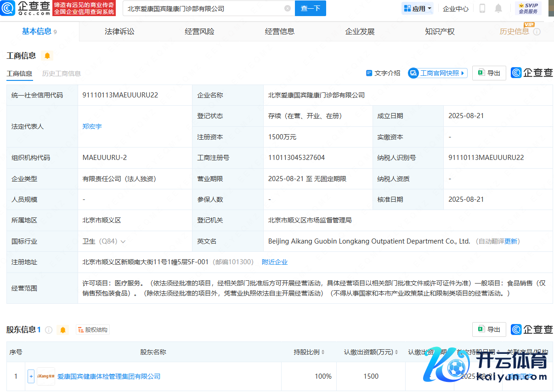Click orange bell beside 工商信息 heading
Screen dimensions: 554x392
point(47,56)
